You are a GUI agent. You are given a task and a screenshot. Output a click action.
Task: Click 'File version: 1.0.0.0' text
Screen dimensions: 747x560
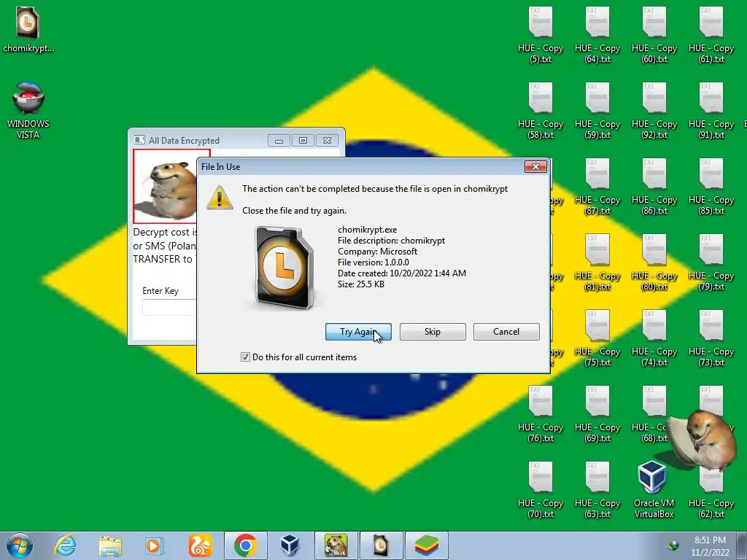pyautogui.click(x=373, y=262)
